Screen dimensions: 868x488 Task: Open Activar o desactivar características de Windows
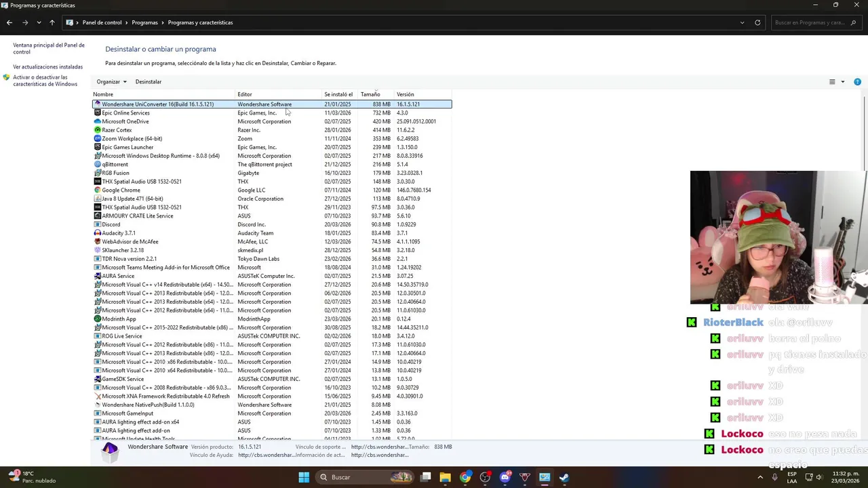point(45,81)
